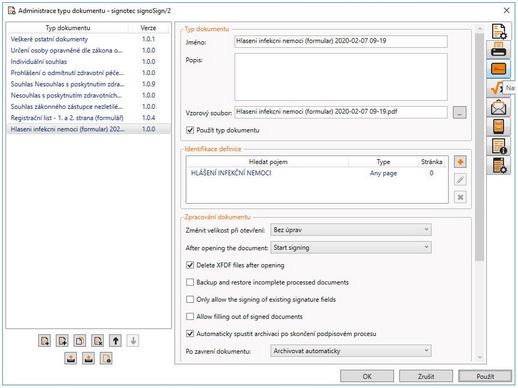The width and height of the screenshot is (518, 388).
Task: Open the checkmark sidebar tab icon
Action: coord(497,88)
